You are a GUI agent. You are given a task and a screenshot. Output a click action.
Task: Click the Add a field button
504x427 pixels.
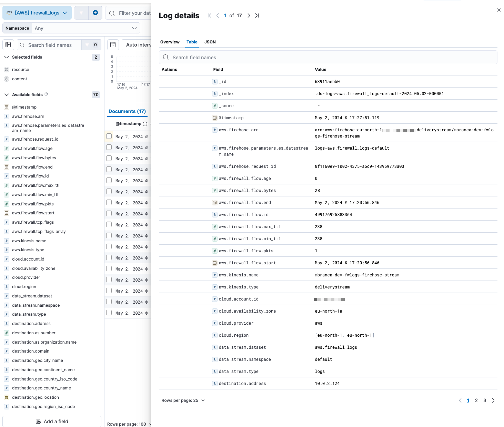52,421
